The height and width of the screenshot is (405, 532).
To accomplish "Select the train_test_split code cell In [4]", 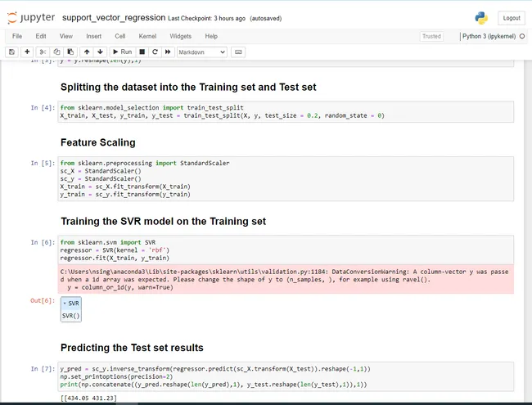I will point(286,111).
